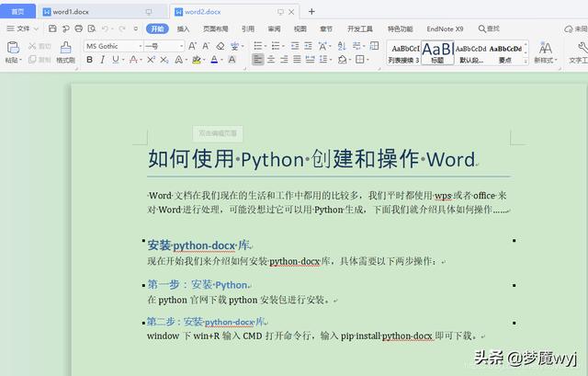Viewport: 588px width, 376px height.
Task: Add a new document tab with plus
Action: [311, 12]
